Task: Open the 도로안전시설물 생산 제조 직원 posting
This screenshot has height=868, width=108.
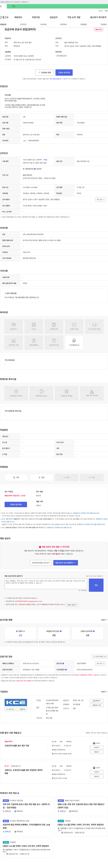Action: coord(17,746)
